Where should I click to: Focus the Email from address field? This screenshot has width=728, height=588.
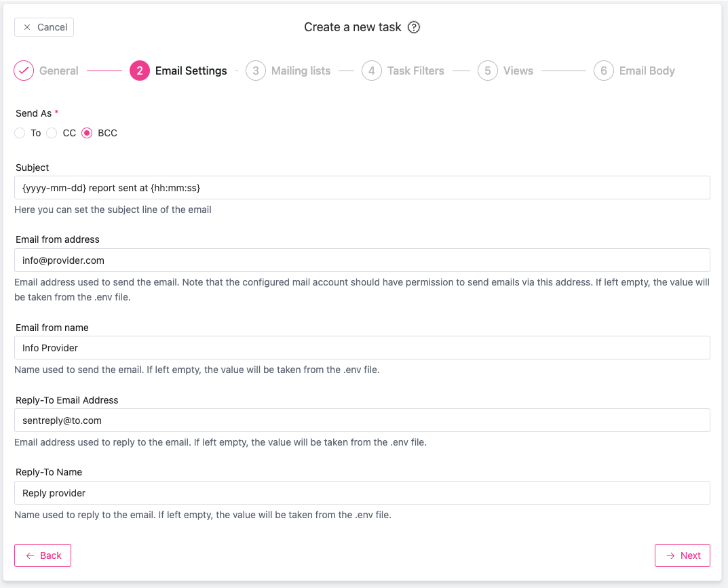[362, 260]
